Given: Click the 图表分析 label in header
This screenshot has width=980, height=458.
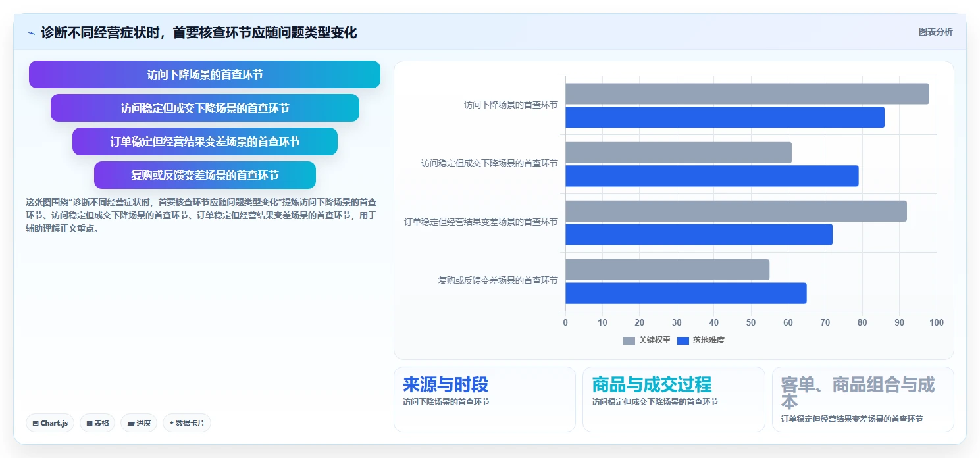Looking at the screenshot, I should point(935,32).
